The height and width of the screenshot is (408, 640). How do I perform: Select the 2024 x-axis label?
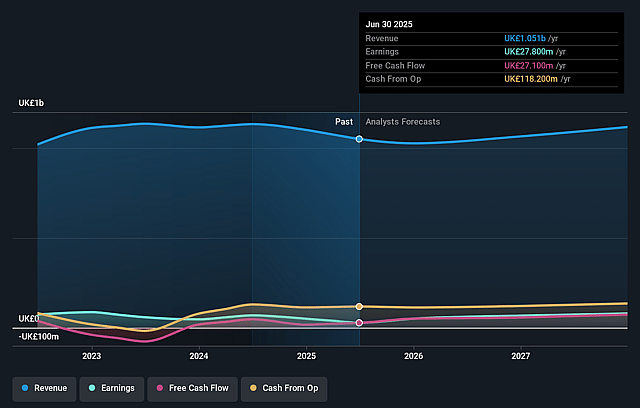[x=199, y=356]
